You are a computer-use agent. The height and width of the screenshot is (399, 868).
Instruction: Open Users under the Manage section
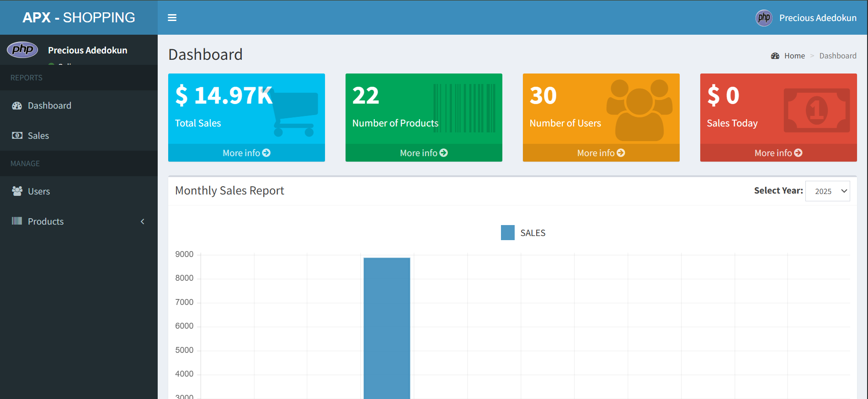(39, 191)
